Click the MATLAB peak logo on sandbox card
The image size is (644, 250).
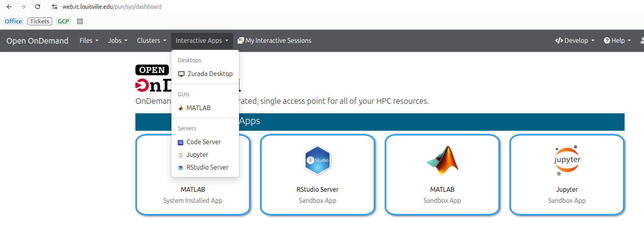point(442,160)
